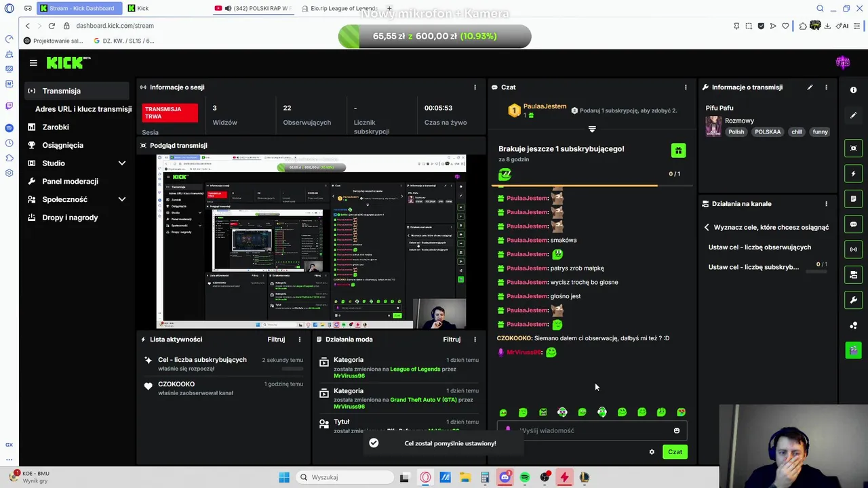
Task: Open the Czat panel three-dot menu
Action: pyautogui.click(x=686, y=87)
